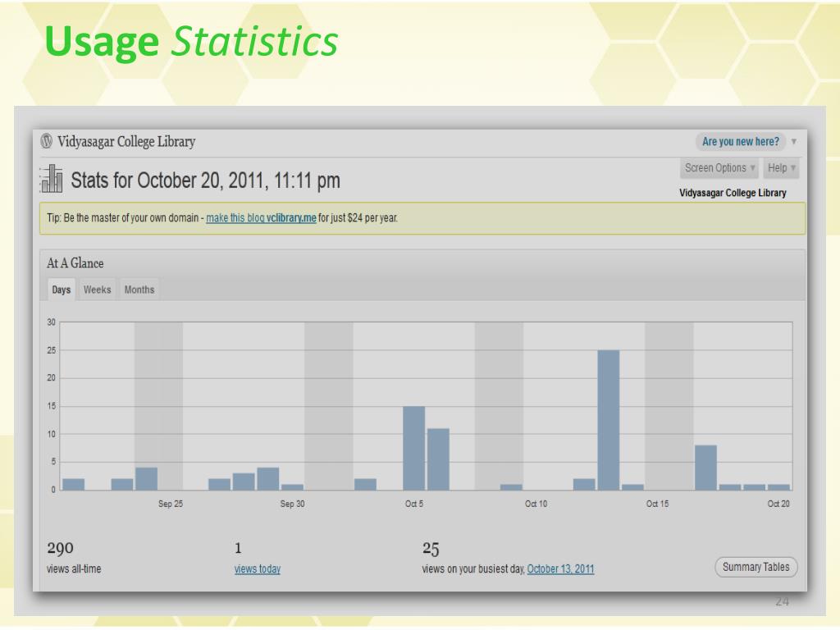Image resolution: width=840 pixels, height=630 pixels.
Task: Select the tallest chart bar reaching 25 views
Action: [x=608, y=420]
